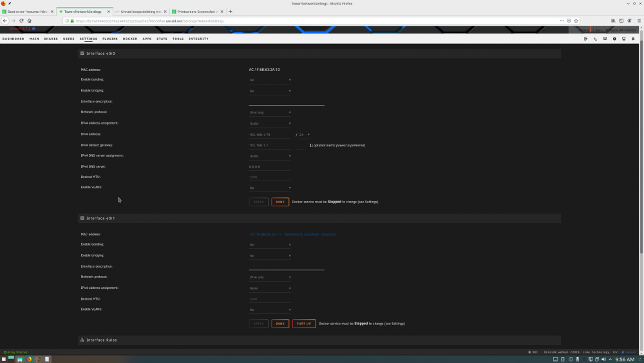Open the Docker menu
This screenshot has width=644, height=363.
[130, 39]
